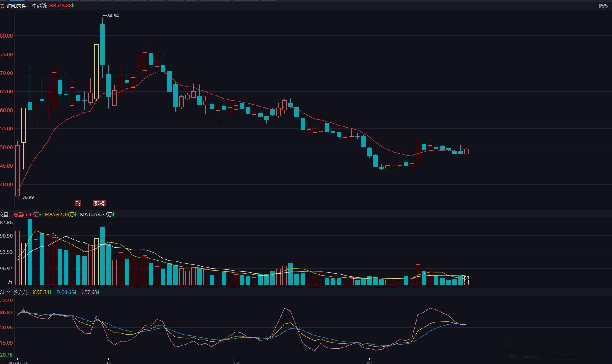Click the 45.00 price axis label
Viewport: 612px width, 364px height.
pyautogui.click(x=6, y=166)
